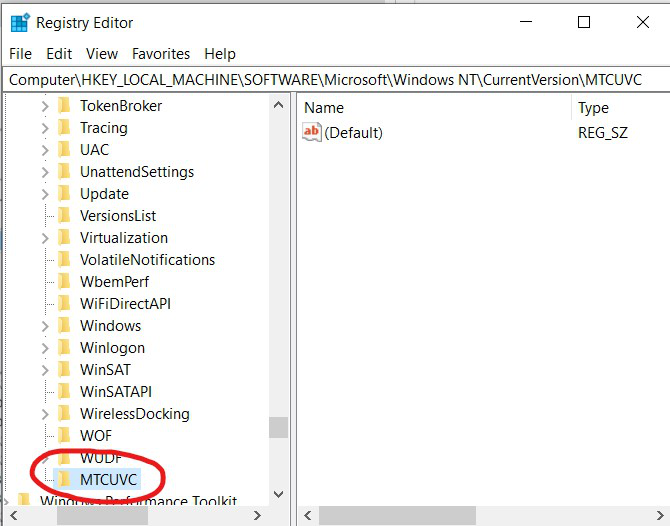This screenshot has height=526, width=670.
Task: Expand the UnattendSettings key
Action: 45,172
